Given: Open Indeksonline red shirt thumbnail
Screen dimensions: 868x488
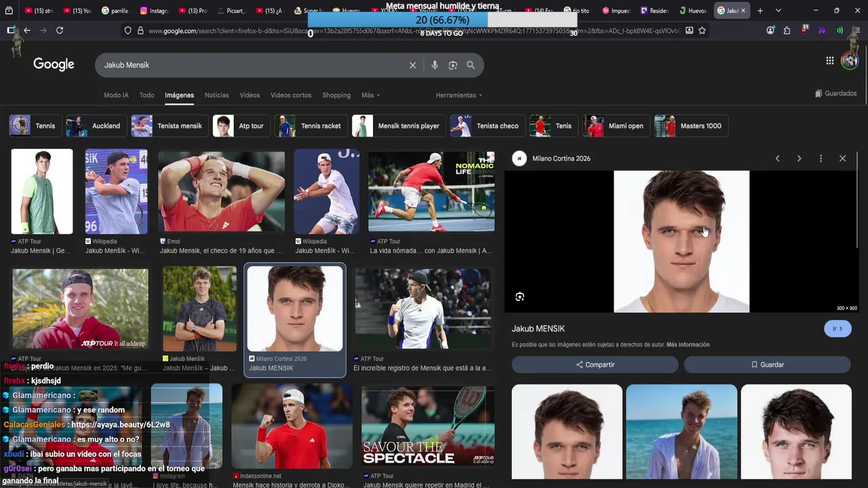Looking at the screenshot, I should [292, 426].
